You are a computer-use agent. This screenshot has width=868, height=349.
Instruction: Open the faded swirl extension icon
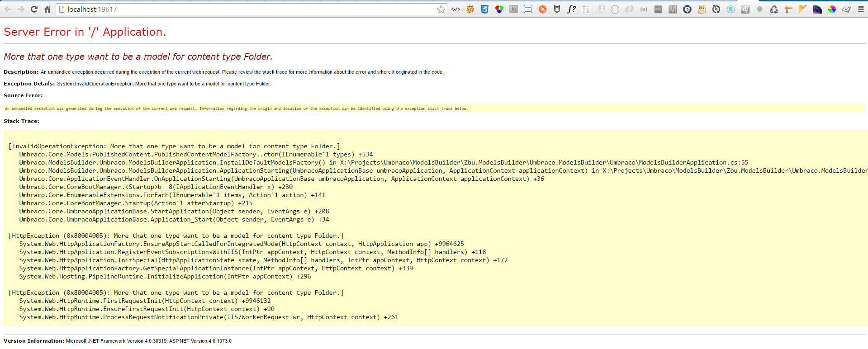pyautogui.click(x=629, y=9)
